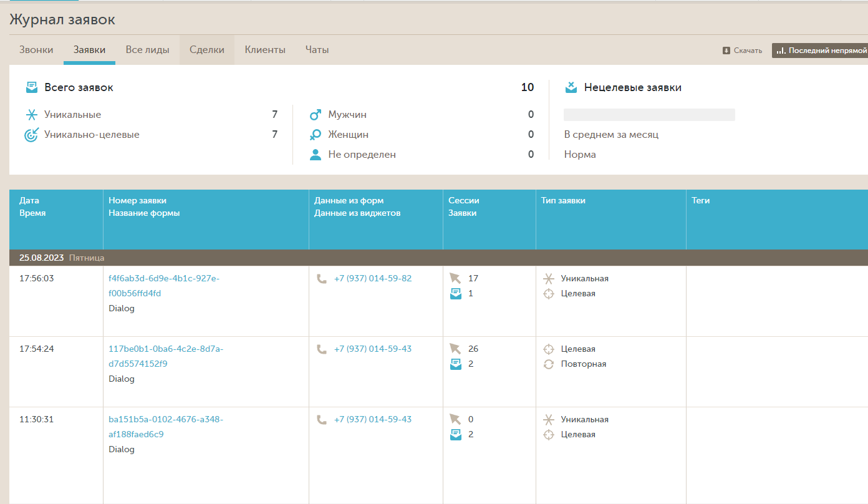Click the Целевая crosshair icon in 11:30:31 row
868x504 pixels.
coord(549,435)
